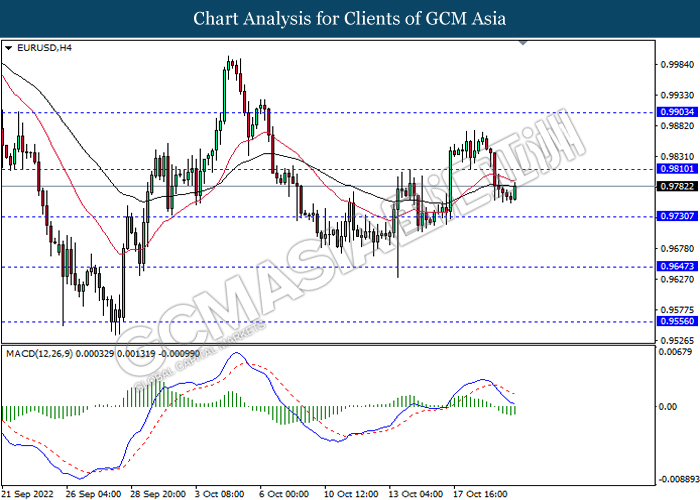The height and width of the screenshot is (500, 700).
Task: Click the 6 Oct 00:00 time label
Action: pyautogui.click(x=284, y=494)
